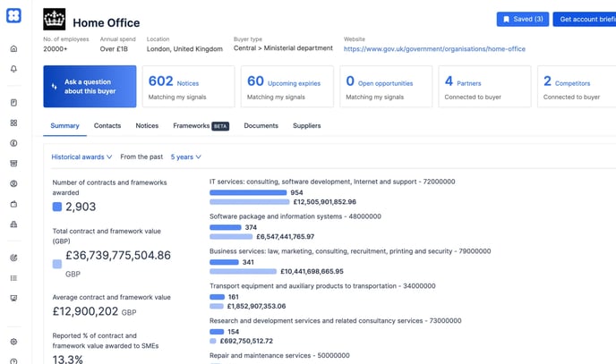Click the help question mark icon
Image resolution: width=616 pixels, height=364 pixels.
tap(13, 361)
